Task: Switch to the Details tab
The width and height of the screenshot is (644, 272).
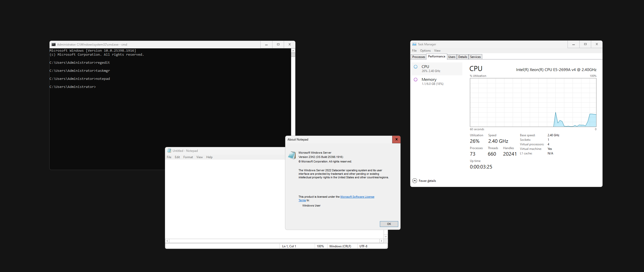Action: click(x=463, y=57)
